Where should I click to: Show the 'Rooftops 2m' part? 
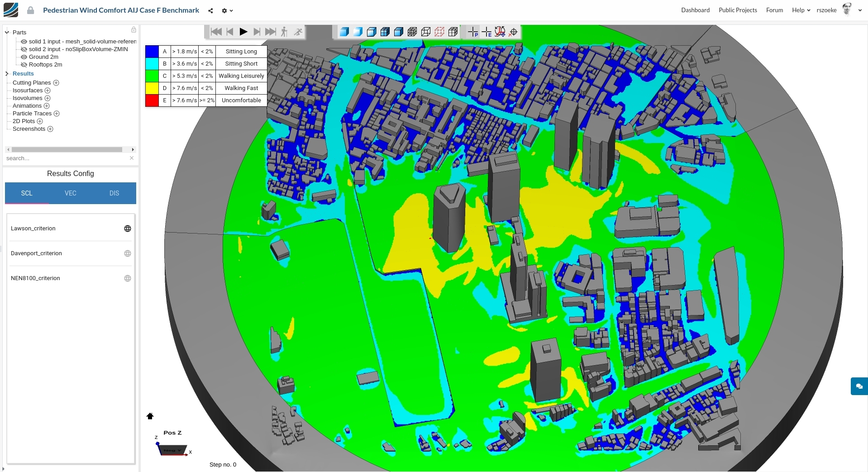tap(24, 65)
